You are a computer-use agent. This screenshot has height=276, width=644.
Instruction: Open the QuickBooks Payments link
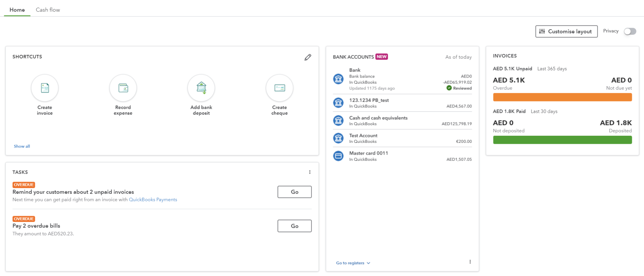click(x=153, y=199)
